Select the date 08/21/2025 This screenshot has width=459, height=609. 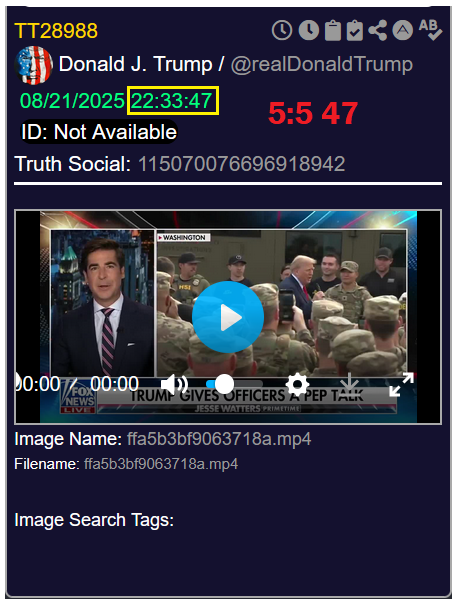click(x=72, y=101)
